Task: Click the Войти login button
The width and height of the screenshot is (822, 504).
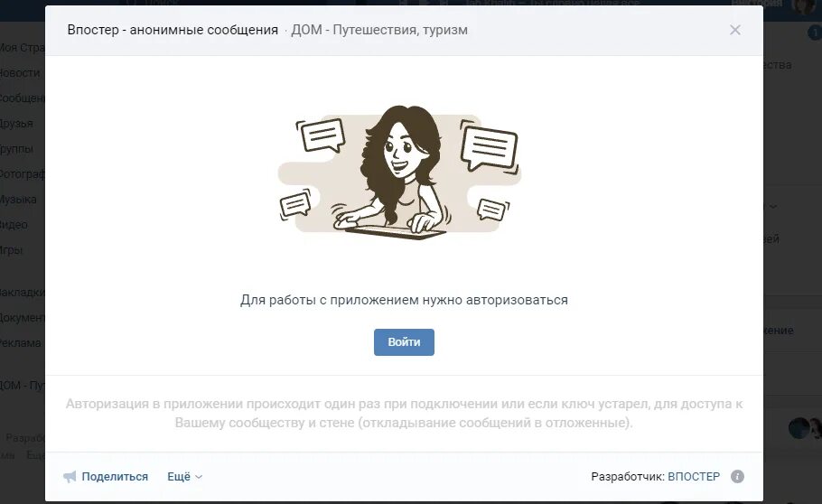Action: click(x=404, y=342)
